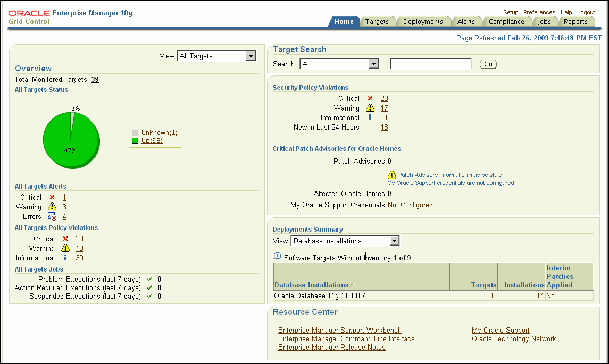Open My Oracle Support link
609x364 pixels.
pyautogui.click(x=500, y=330)
